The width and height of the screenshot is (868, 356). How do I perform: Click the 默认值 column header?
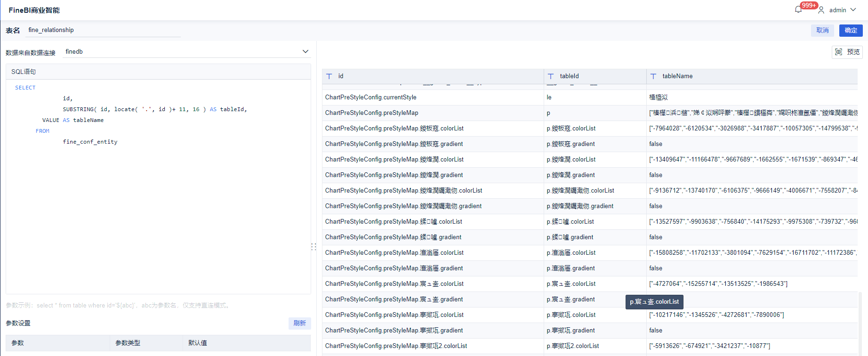pos(247,343)
